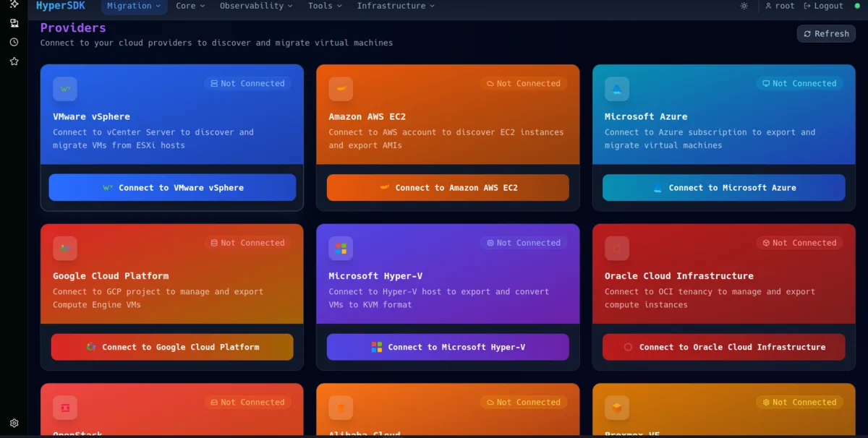Image resolution: width=868 pixels, height=438 pixels.
Task: Open history via the sidebar clock icon
Action: pyautogui.click(x=13, y=42)
